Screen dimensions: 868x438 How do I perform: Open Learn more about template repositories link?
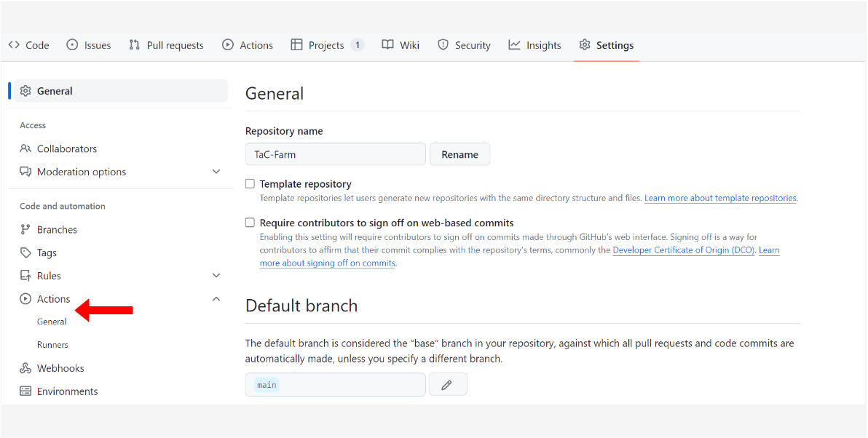click(x=720, y=198)
